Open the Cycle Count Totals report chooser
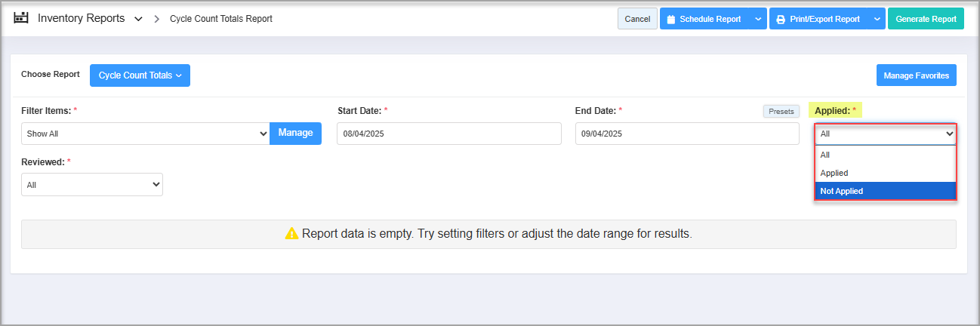This screenshot has height=326, width=980. point(140,75)
